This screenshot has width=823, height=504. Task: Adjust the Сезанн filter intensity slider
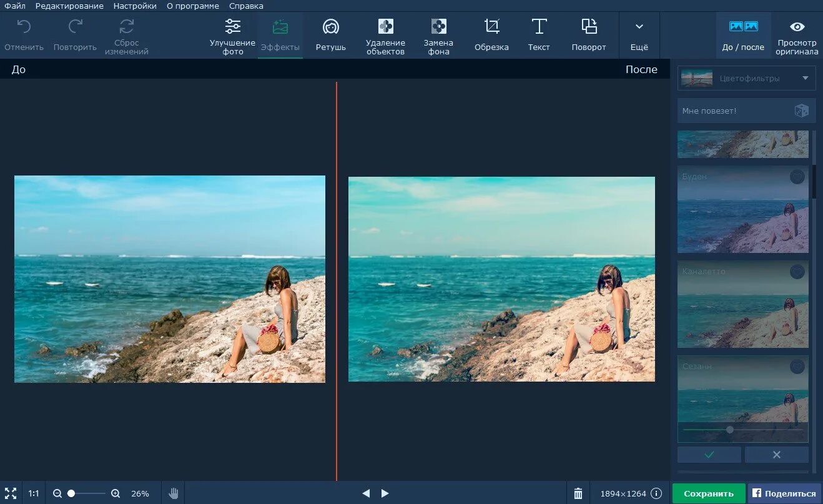pos(730,430)
